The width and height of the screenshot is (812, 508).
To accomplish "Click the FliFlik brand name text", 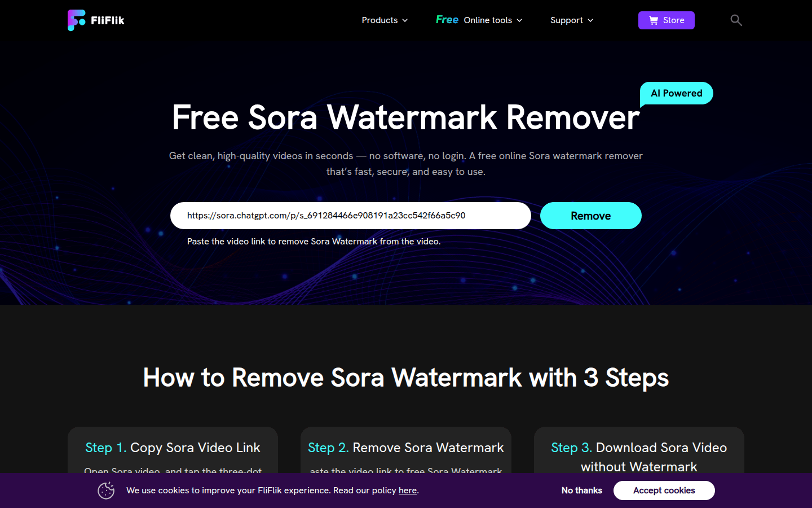I will 108,20.
